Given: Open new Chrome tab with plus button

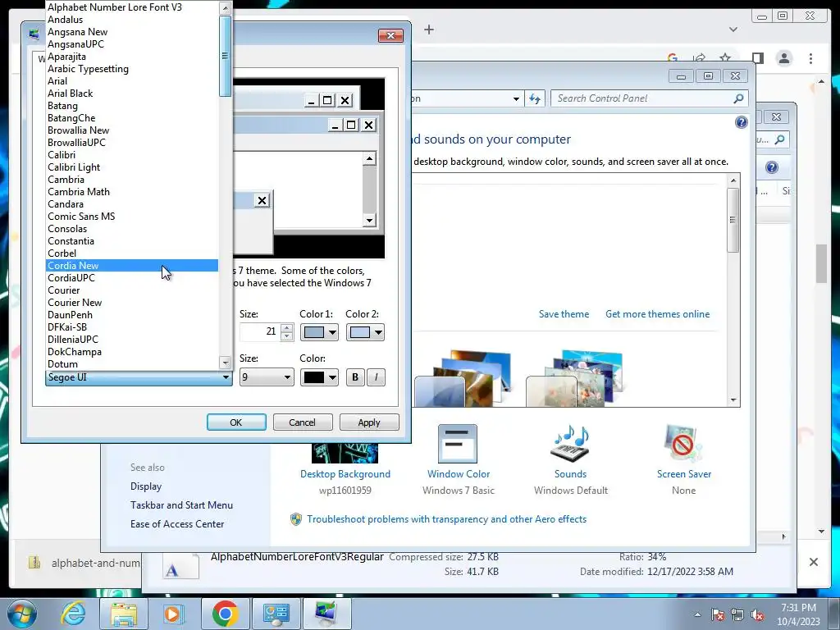Looking at the screenshot, I should click(x=428, y=30).
